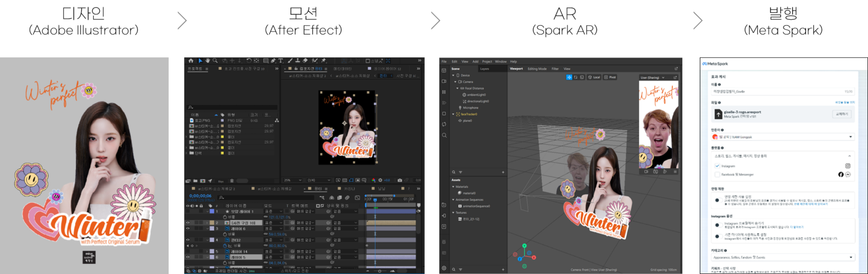
Task: Collapse the Camera node in the Spark AR scene
Action: pyautogui.click(x=455, y=82)
